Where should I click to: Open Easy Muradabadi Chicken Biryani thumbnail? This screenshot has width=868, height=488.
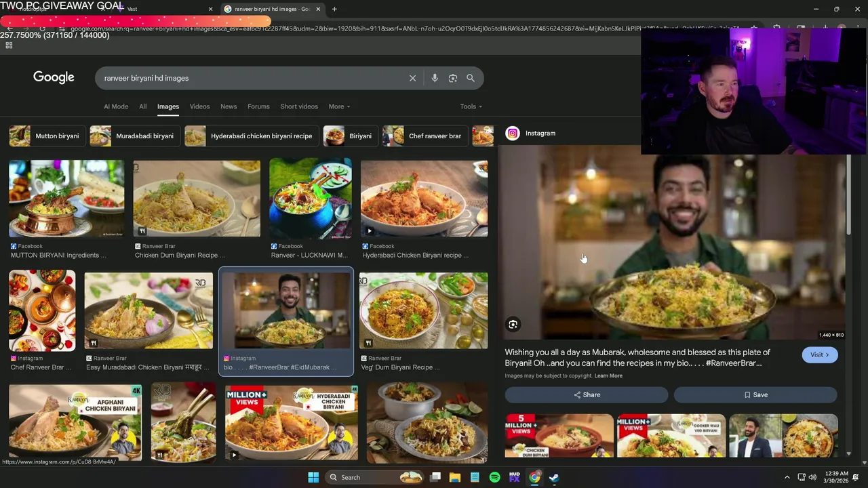tap(149, 311)
